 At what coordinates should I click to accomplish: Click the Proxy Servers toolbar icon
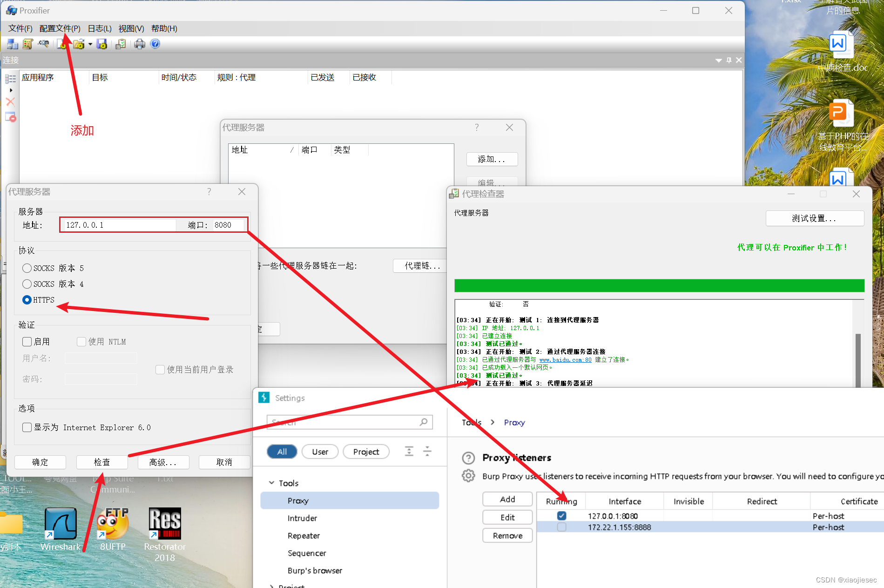[13, 44]
